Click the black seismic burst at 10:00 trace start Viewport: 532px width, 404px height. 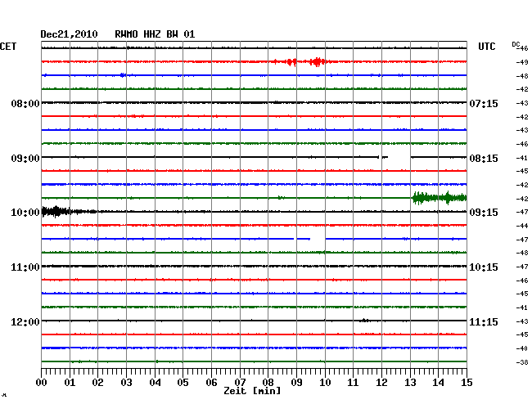pyautogui.click(x=56, y=212)
